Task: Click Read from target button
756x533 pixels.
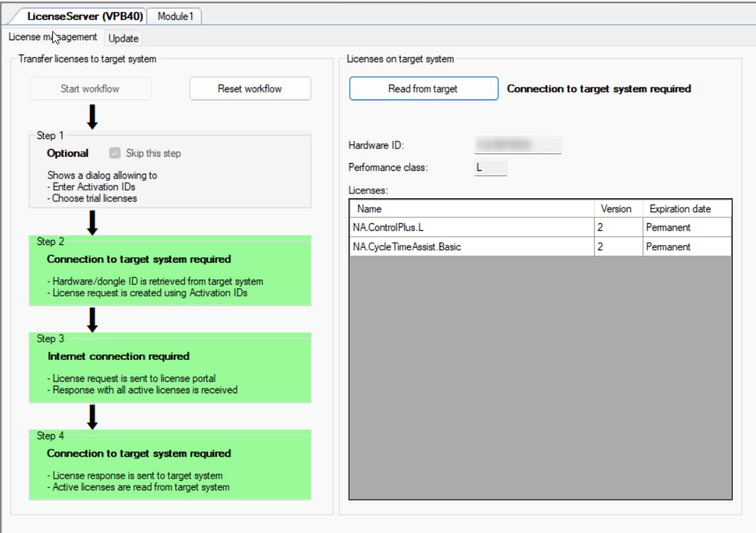Action: (423, 89)
